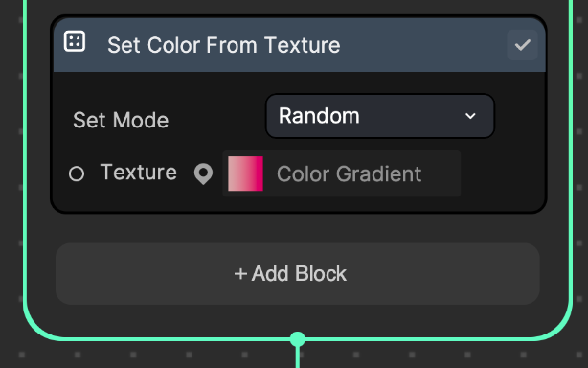Click the location pin icon beside Texture

[204, 173]
